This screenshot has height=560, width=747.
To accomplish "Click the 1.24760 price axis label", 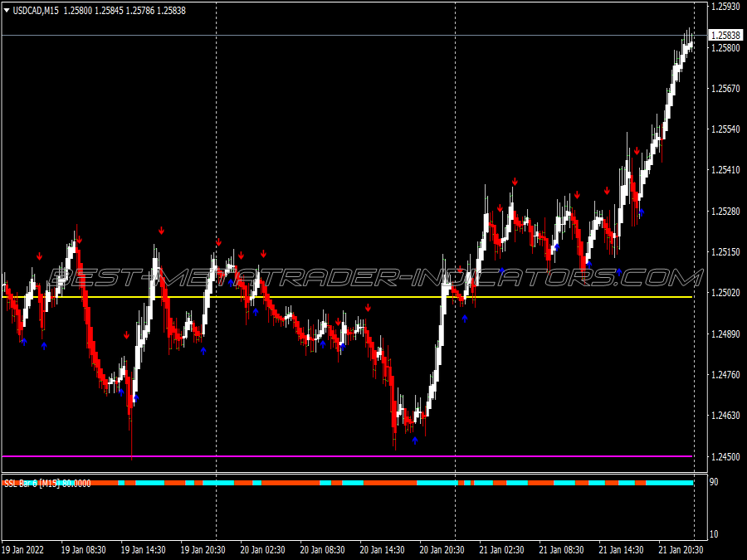I will [x=725, y=375].
